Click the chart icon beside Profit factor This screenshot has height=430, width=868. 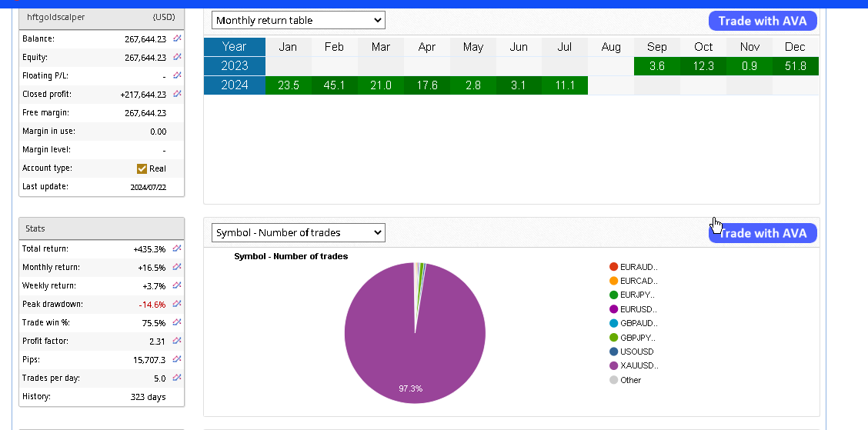click(x=177, y=341)
